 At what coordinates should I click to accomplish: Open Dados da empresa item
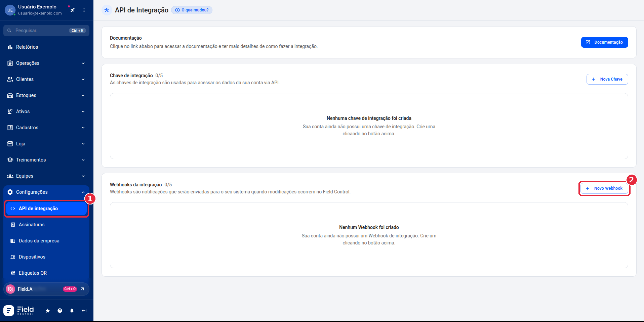tap(46, 241)
